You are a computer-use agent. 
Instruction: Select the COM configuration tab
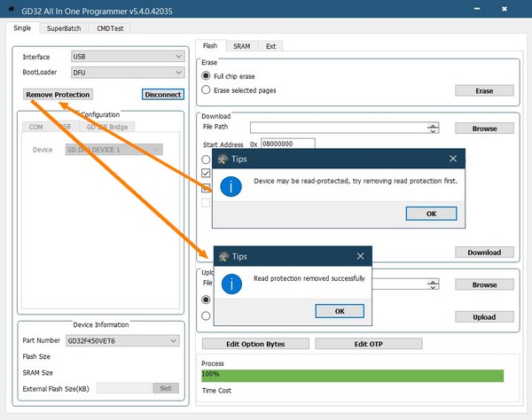coord(36,127)
